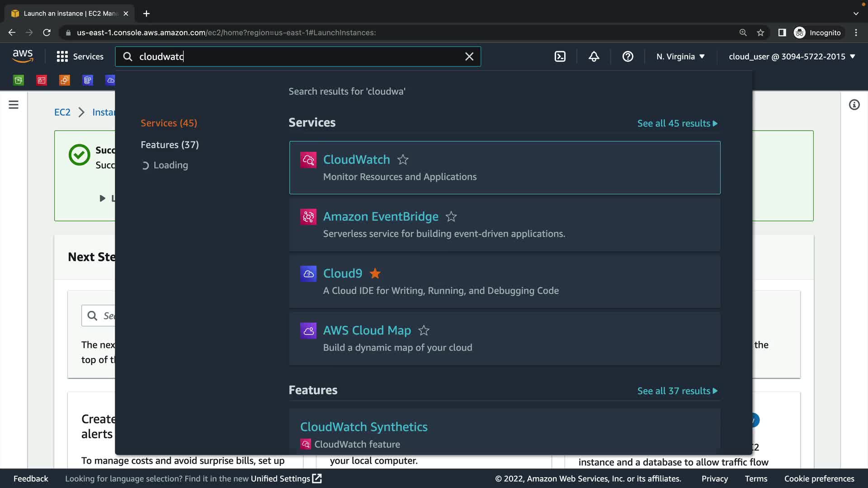Click the info panel icon
Image resolution: width=868 pixels, height=488 pixels.
[x=854, y=105]
